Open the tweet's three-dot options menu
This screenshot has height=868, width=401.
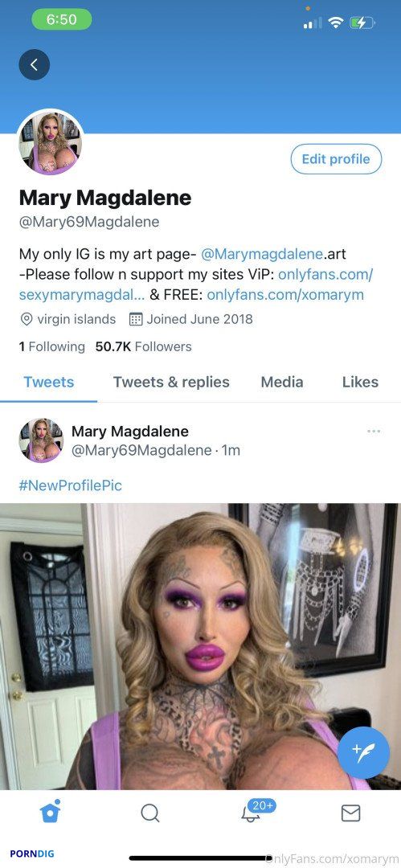[374, 432]
